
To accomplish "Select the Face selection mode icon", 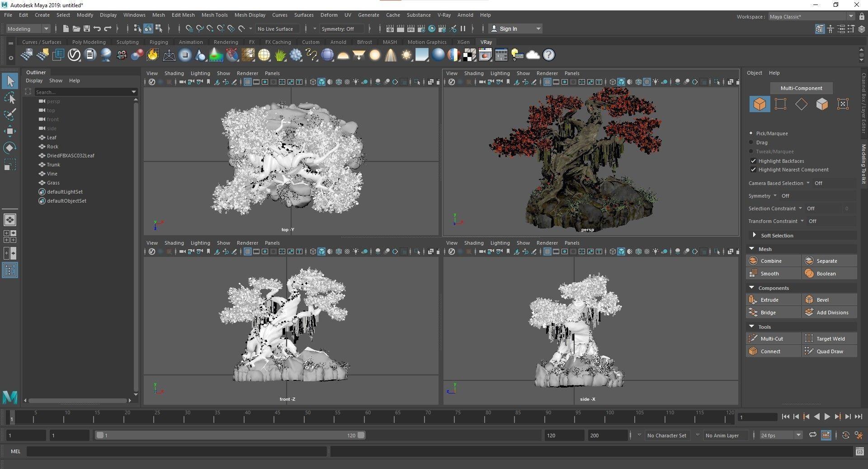I will [x=822, y=104].
